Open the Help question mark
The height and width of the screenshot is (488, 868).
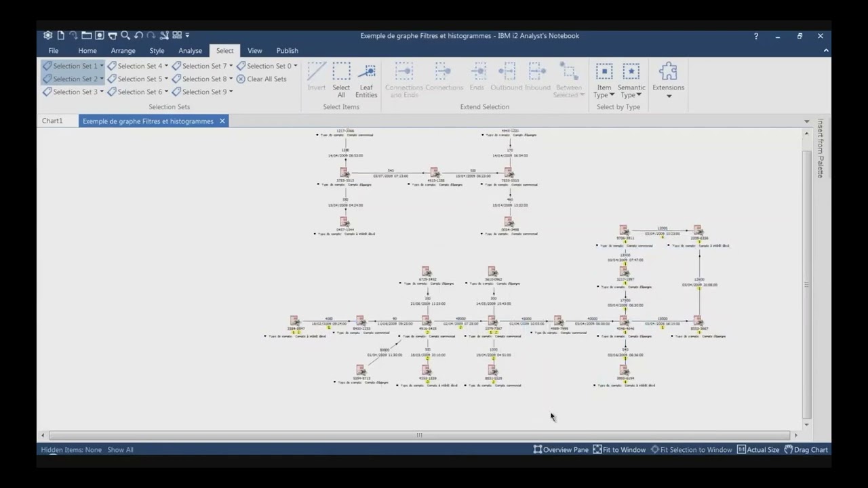click(756, 36)
